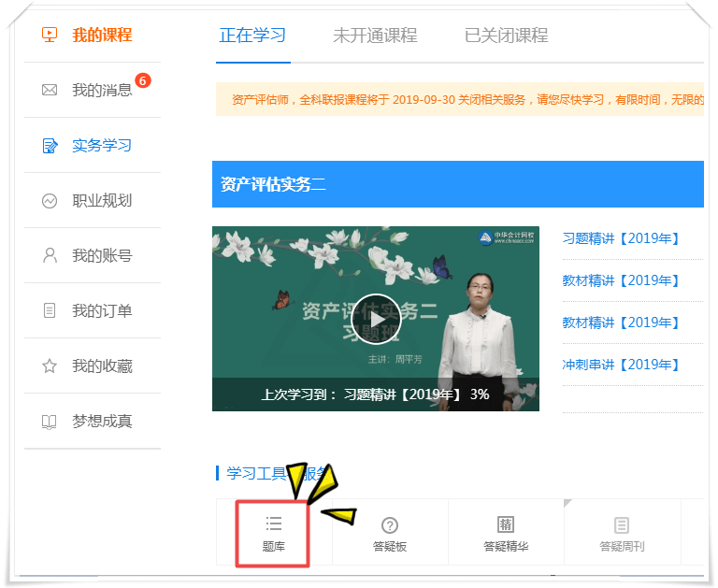This screenshot has width=718, height=588.
Task: Click the 实务学习 edit icon
Action: (50, 146)
